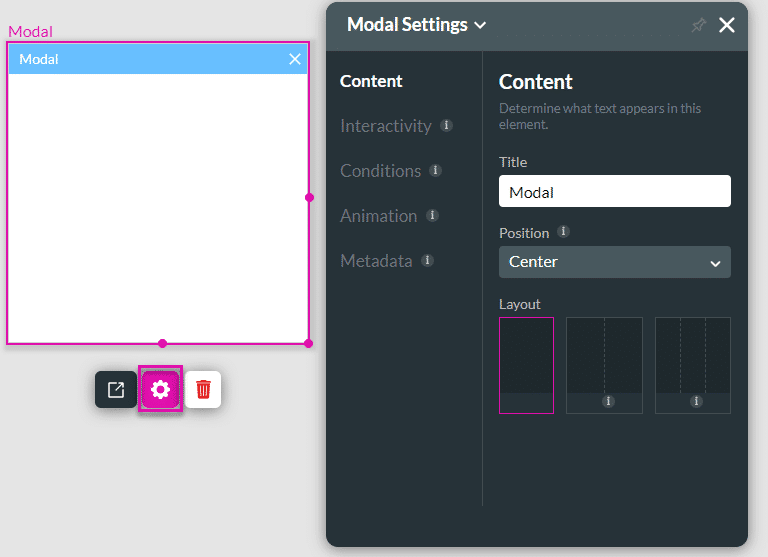Viewport: 768px width, 557px height.
Task: Click the gear settings icon below modal
Action: pos(160,389)
